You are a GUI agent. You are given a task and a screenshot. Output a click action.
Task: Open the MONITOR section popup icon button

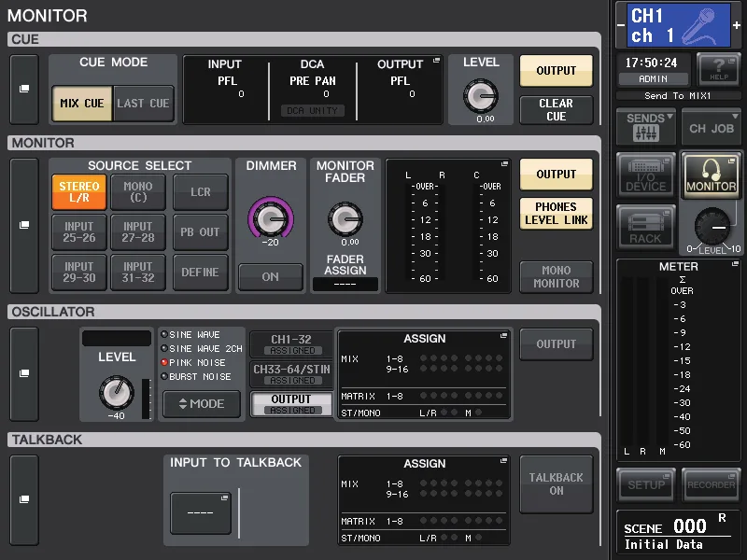click(24, 225)
